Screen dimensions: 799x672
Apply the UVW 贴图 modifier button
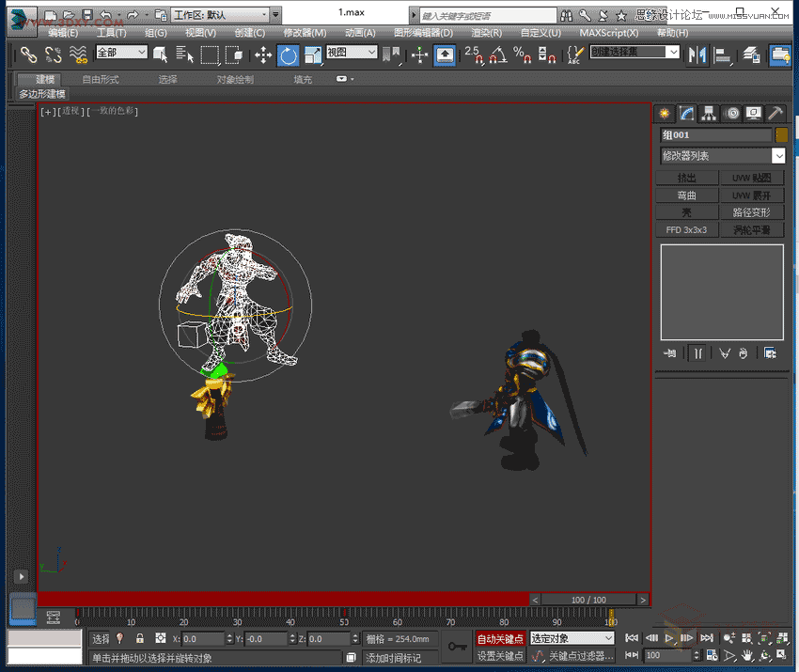(x=751, y=179)
